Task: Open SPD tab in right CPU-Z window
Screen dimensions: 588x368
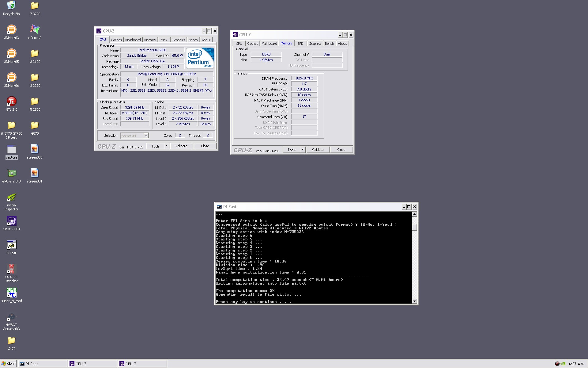Action: (300, 44)
